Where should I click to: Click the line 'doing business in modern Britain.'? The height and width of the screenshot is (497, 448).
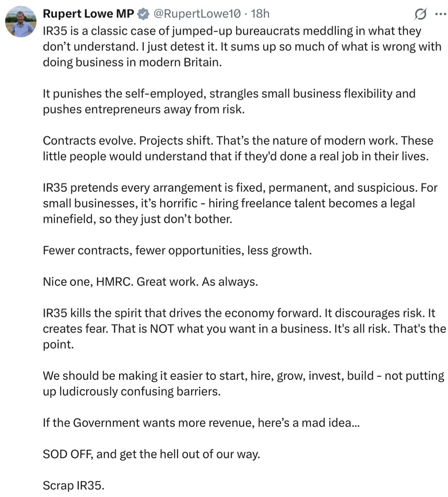click(x=132, y=62)
